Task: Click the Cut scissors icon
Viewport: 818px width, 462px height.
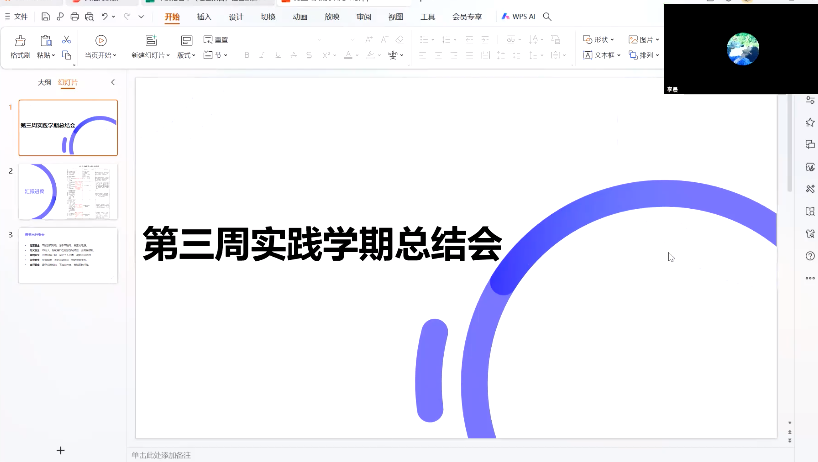Action: [66, 40]
